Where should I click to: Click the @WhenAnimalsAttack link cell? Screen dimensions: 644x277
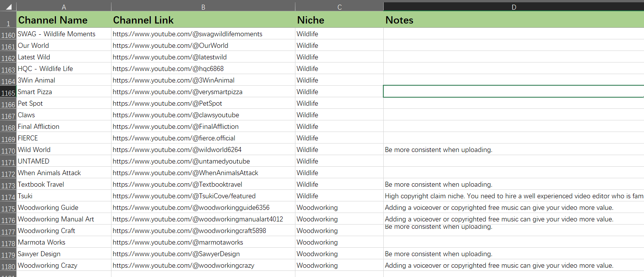pos(203,172)
